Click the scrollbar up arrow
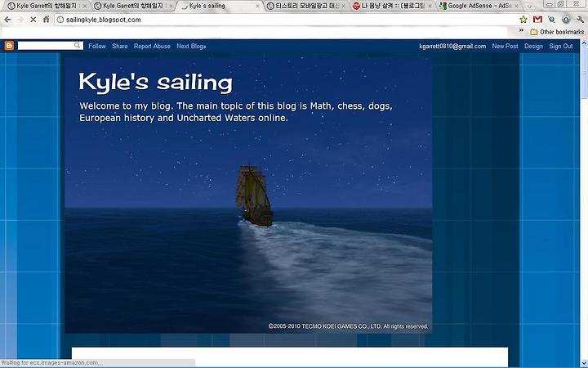588x368 pixels. tap(584, 43)
